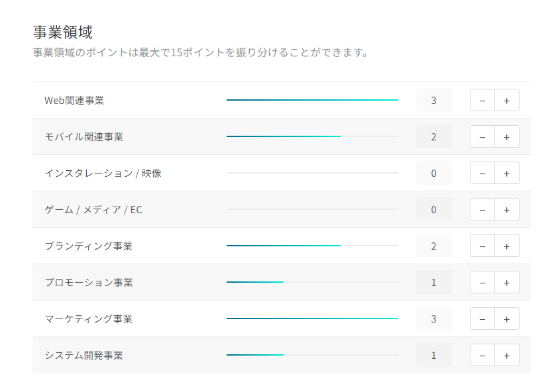Decrease システム開発事業 points by one
The height and width of the screenshot is (392, 556).
pos(482,355)
